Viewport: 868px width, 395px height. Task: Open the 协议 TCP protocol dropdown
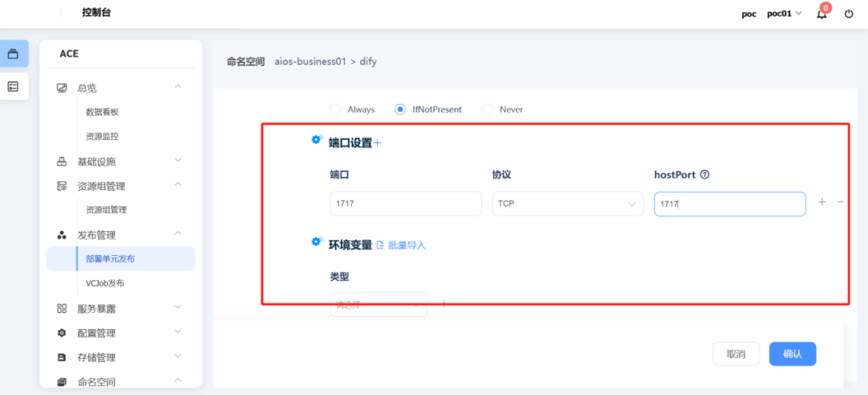click(568, 204)
